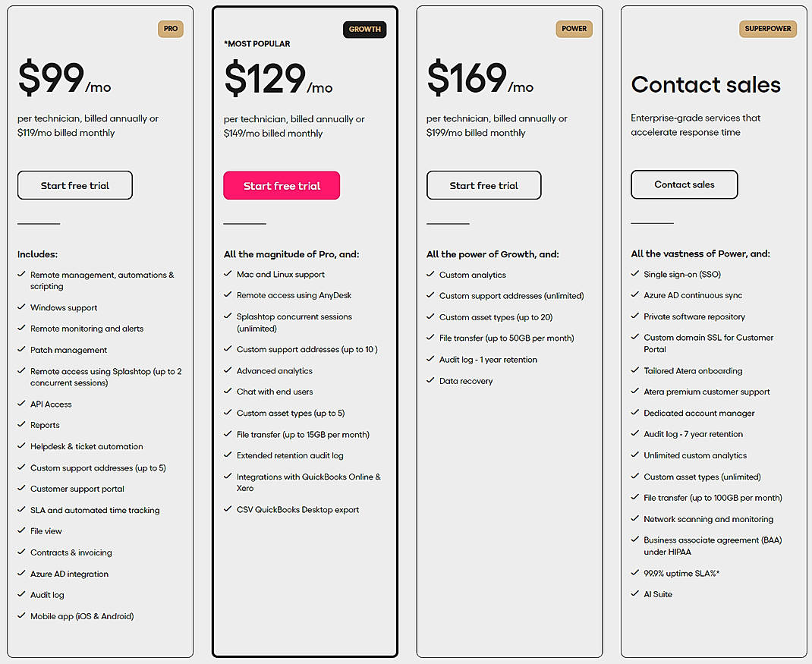Click the checkmark next to Single sign-on (SSO)
The width and height of the screenshot is (812, 664).
[x=635, y=274]
